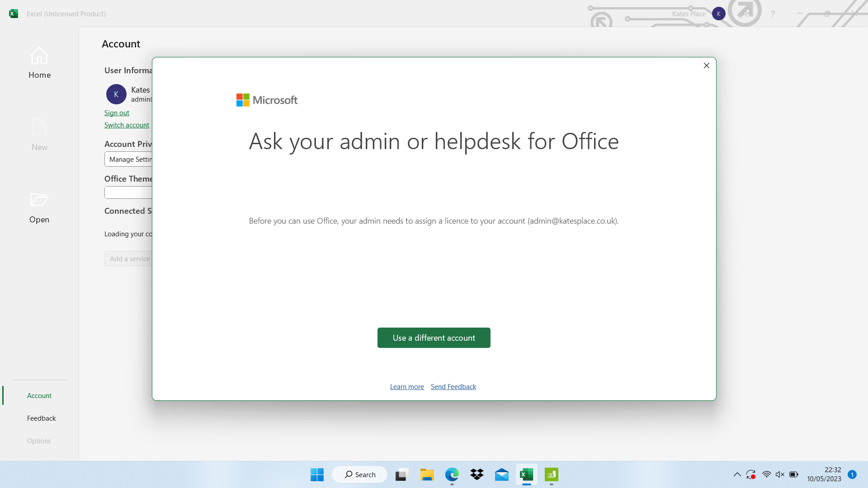The height and width of the screenshot is (488, 868).
Task: Click the taskbar Search box
Action: (360, 474)
